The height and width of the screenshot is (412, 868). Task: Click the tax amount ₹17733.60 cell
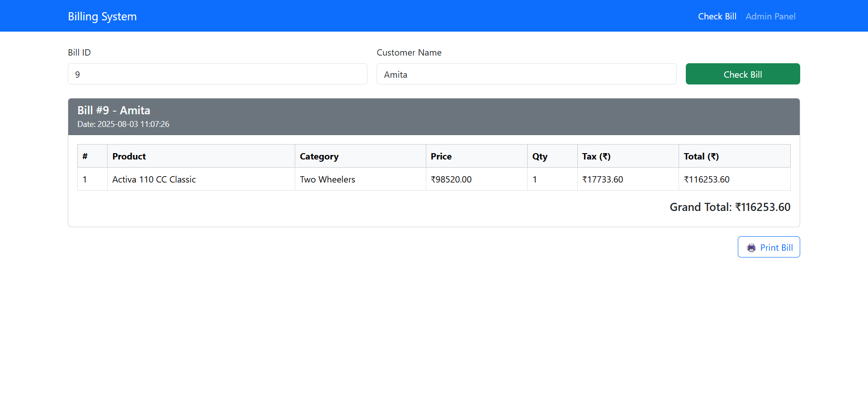point(603,179)
